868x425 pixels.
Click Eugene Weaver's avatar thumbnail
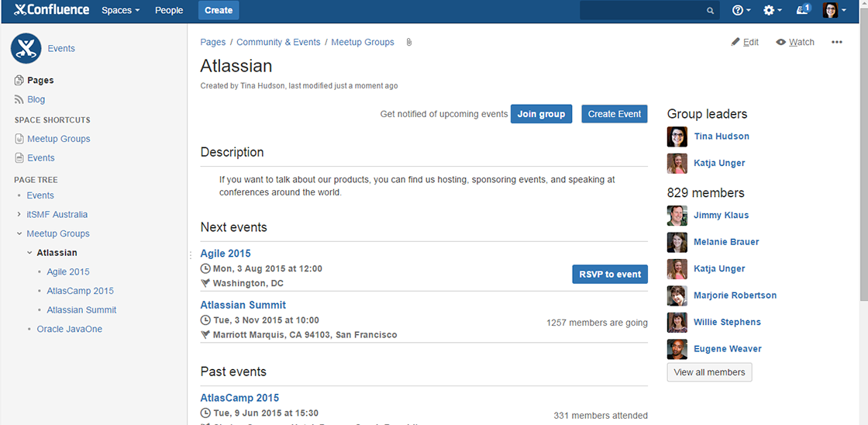[677, 349]
